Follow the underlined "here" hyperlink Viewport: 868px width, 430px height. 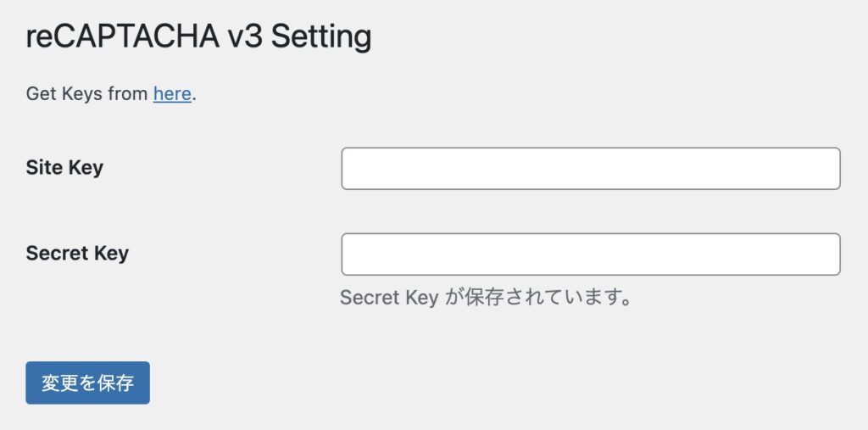[x=172, y=94]
